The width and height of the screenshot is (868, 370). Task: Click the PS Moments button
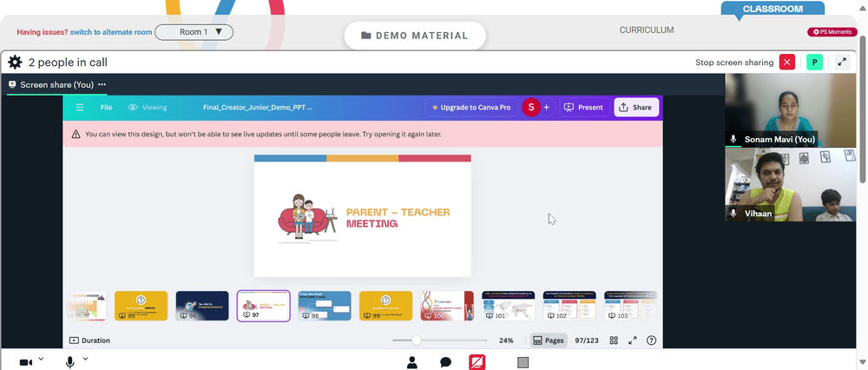coord(832,32)
